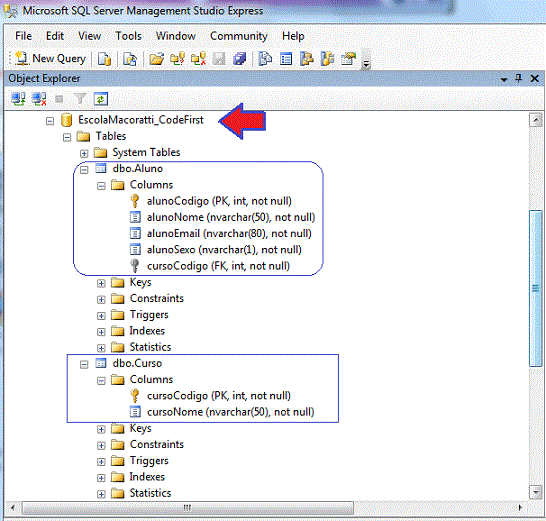Pin the Object Explorer panel with auto-hide pushpin
The image size is (546, 521).
click(518, 78)
